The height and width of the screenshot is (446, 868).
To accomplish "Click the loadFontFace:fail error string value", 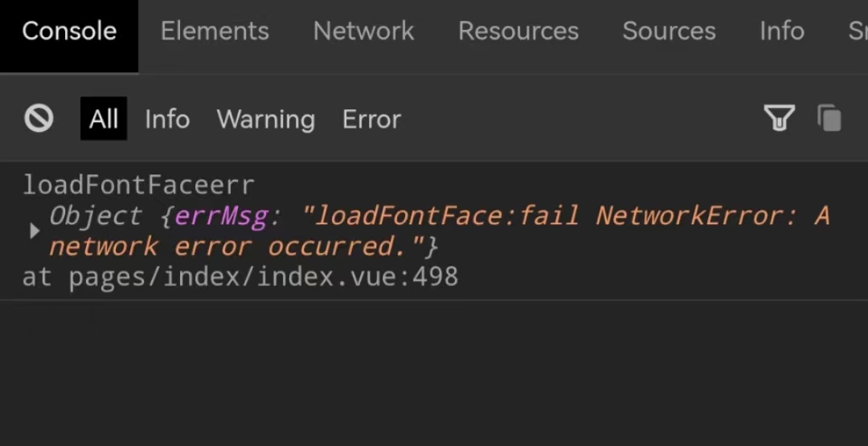I will click(x=563, y=216).
